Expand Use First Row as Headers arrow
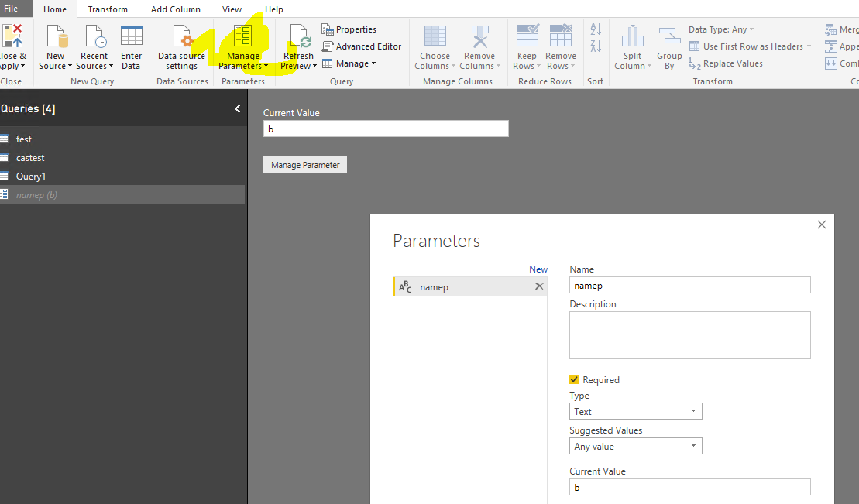 click(809, 46)
